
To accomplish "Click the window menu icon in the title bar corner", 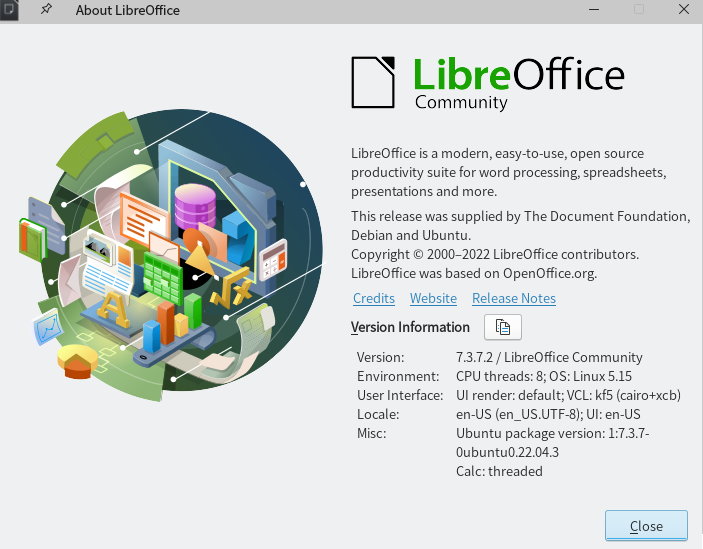I will click(x=9, y=9).
